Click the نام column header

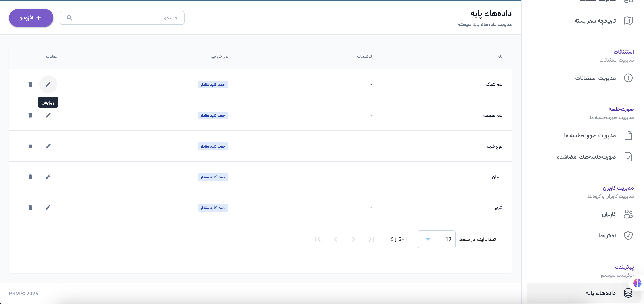pyautogui.click(x=500, y=56)
